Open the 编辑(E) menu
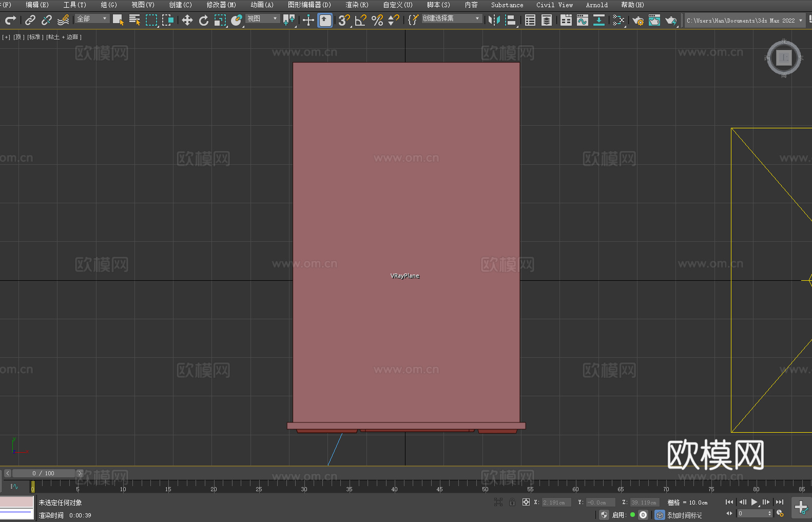Screen dimensions: 812x522 [x=37, y=5]
